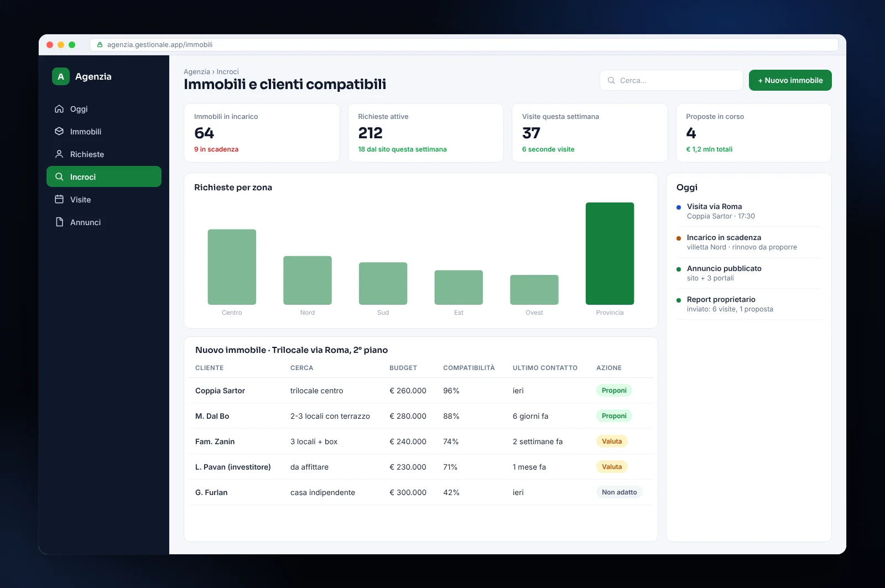Click the ULTIMO CONTATTO column header

pyautogui.click(x=545, y=368)
